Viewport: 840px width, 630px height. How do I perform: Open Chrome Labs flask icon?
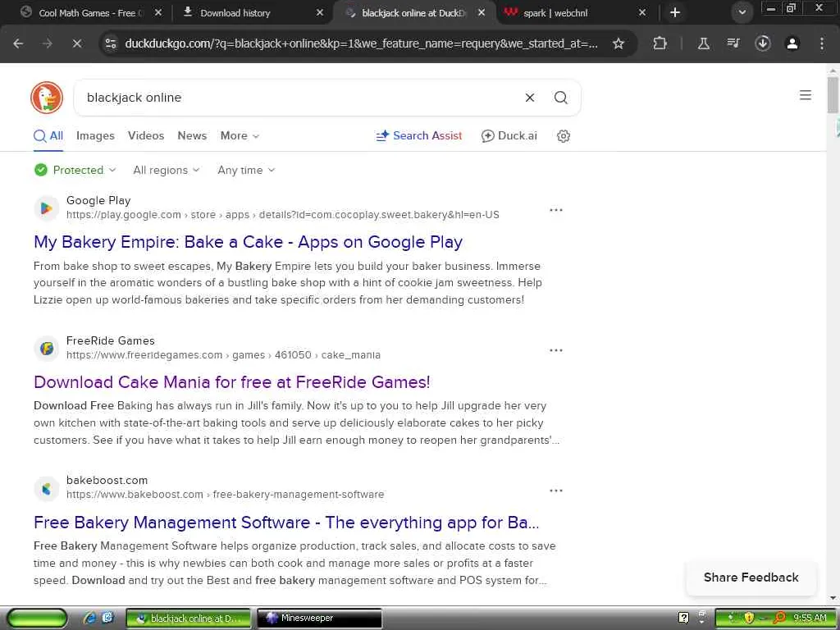703,43
